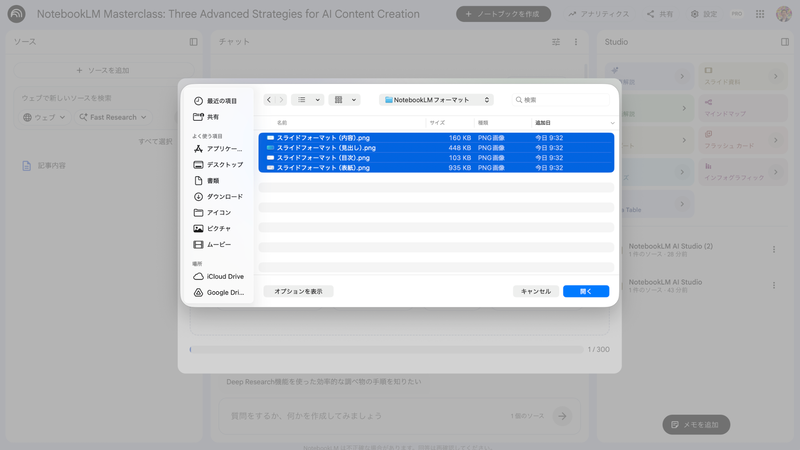Screen dimensions: 800x450
Task: Sort by 種類 column header
Action: coord(483,123)
